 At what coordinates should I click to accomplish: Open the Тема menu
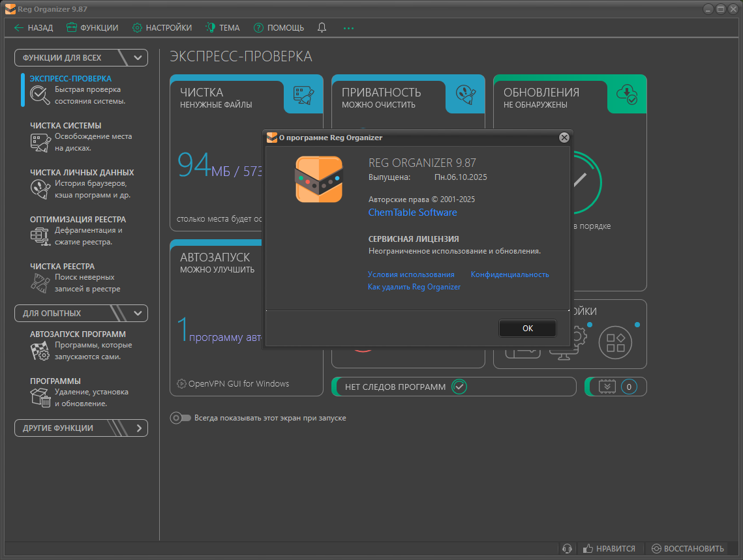pos(222,28)
